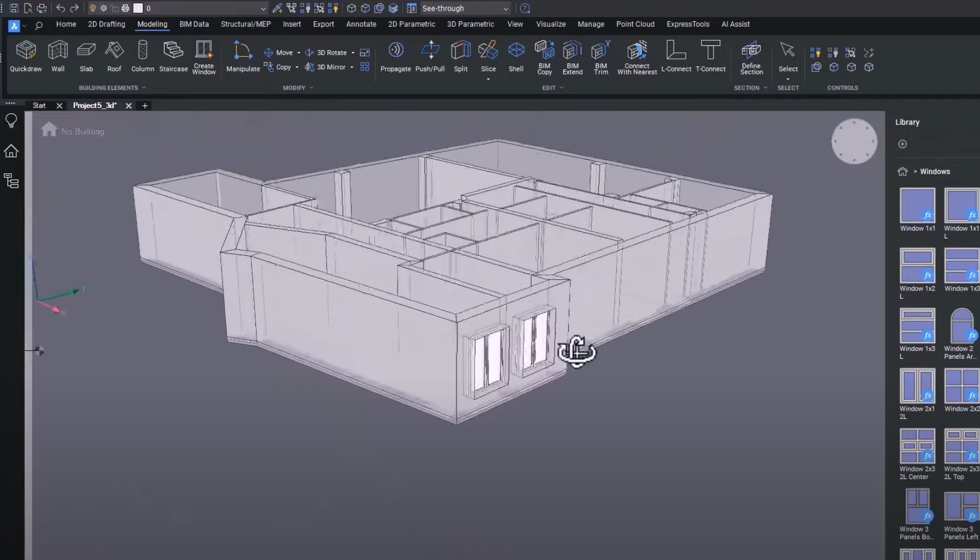Toggle the layer freeze sun icon
Image resolution: width=980 pixels, height=560 pixels.
point(103,8)
